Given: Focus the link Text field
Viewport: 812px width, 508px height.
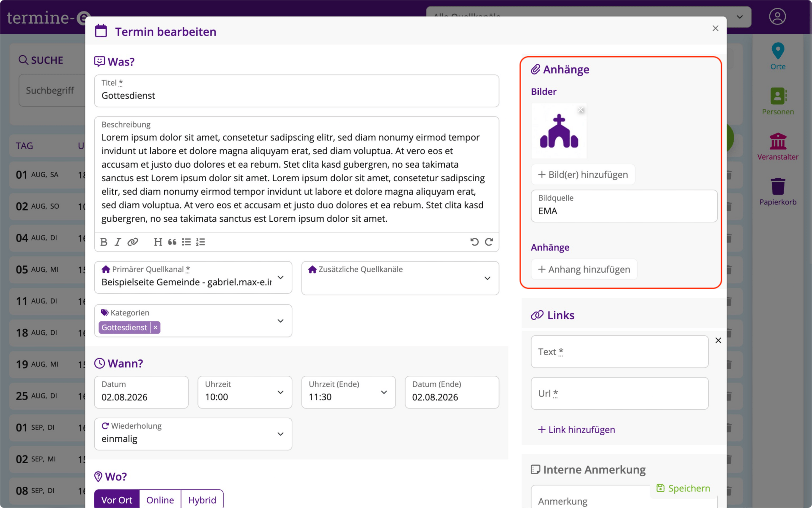Looking at the screenshot, I should (x=619, y=352).
